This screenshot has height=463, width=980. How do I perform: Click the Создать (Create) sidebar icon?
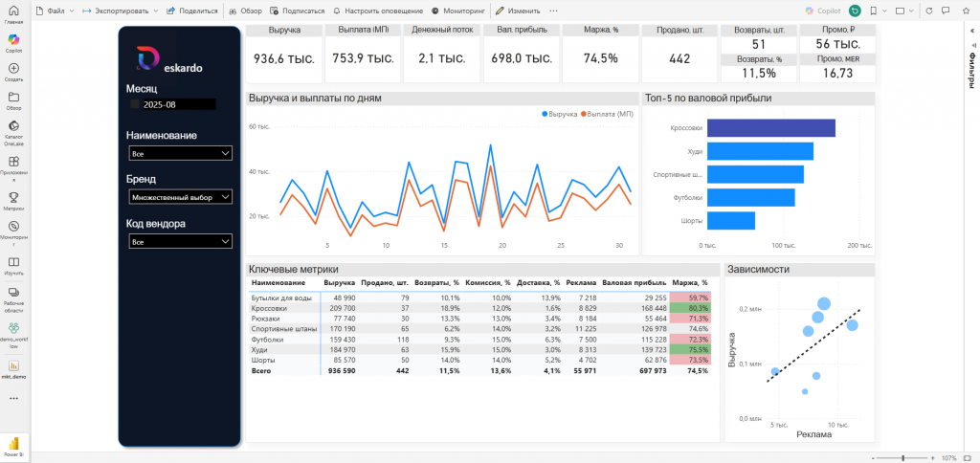13,71
